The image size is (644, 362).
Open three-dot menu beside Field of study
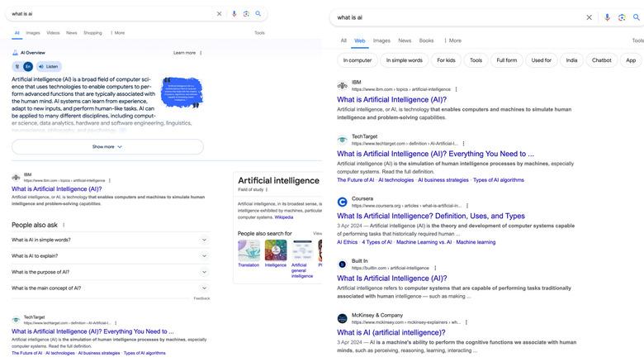point(267,189)
